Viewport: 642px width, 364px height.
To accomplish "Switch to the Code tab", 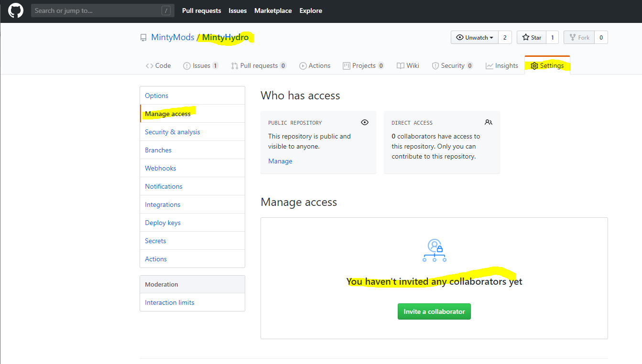I will click(x=158, y=65).
